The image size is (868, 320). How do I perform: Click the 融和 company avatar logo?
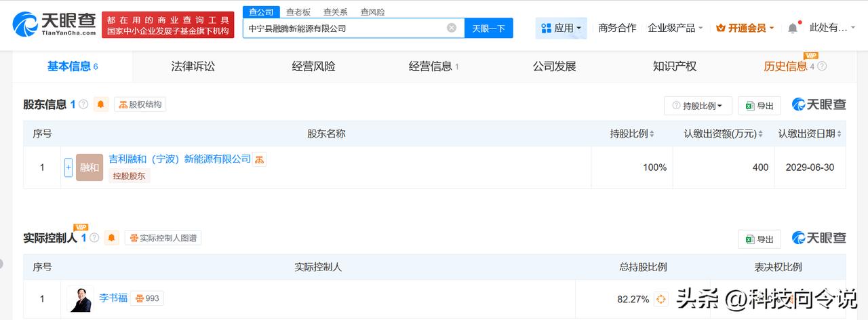pyautogui.click(x=90, y=167)
